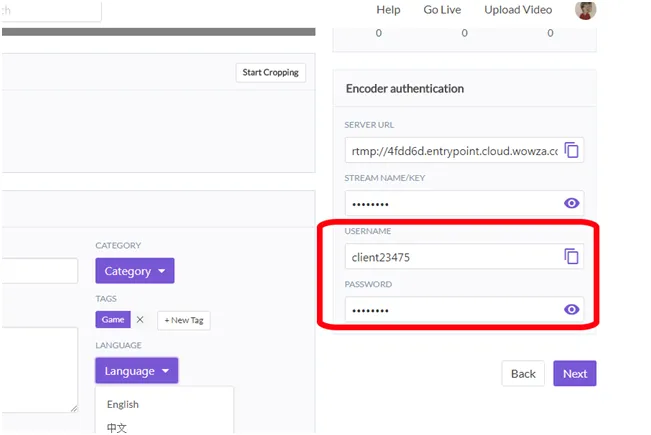Screen dimensions: 651x435
Task: Open the user profile avatar
Action: coord(585,10)
